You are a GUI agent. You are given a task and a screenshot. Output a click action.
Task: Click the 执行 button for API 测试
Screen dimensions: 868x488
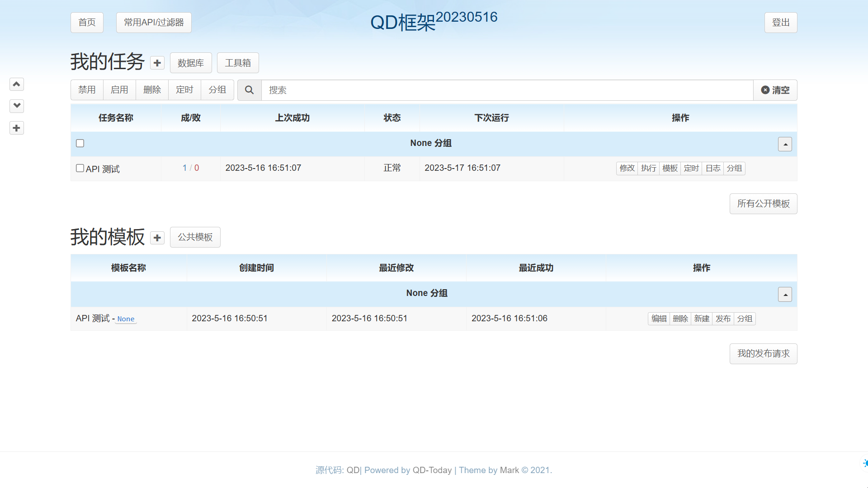[648, 168]
